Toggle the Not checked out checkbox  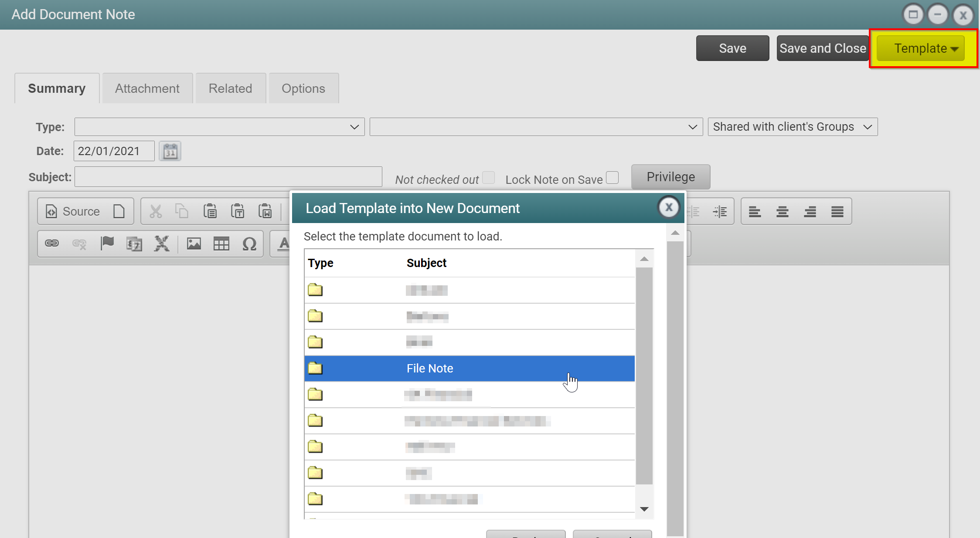tap(489, 178)
